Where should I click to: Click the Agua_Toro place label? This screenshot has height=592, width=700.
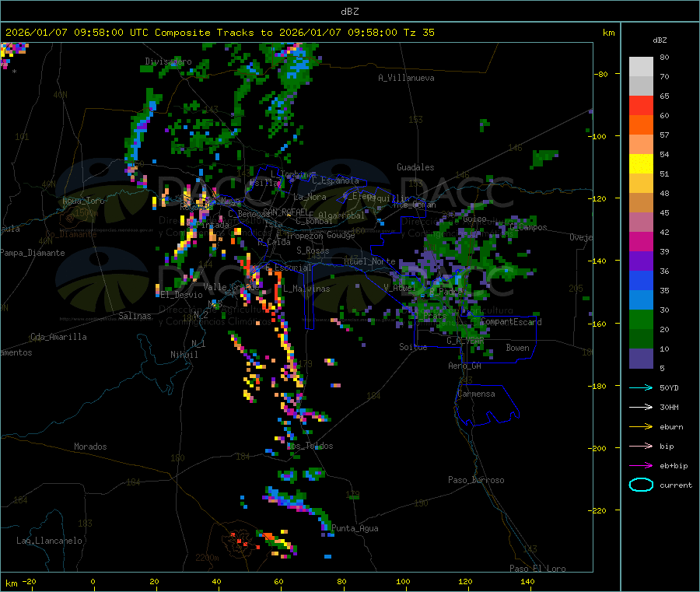(83, 201)
